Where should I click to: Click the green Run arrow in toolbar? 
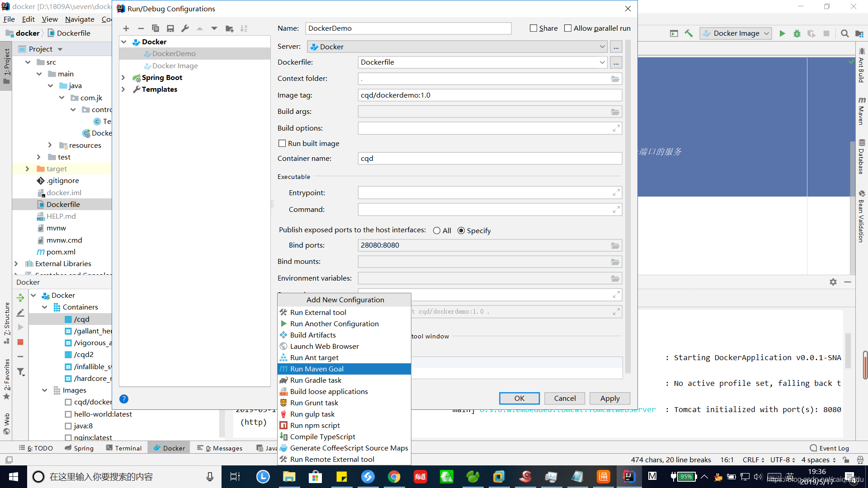click(x=782, y=33)
